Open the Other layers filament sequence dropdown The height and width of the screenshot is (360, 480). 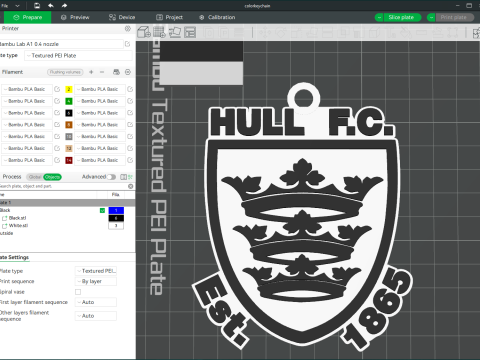(x=96, y=316)
